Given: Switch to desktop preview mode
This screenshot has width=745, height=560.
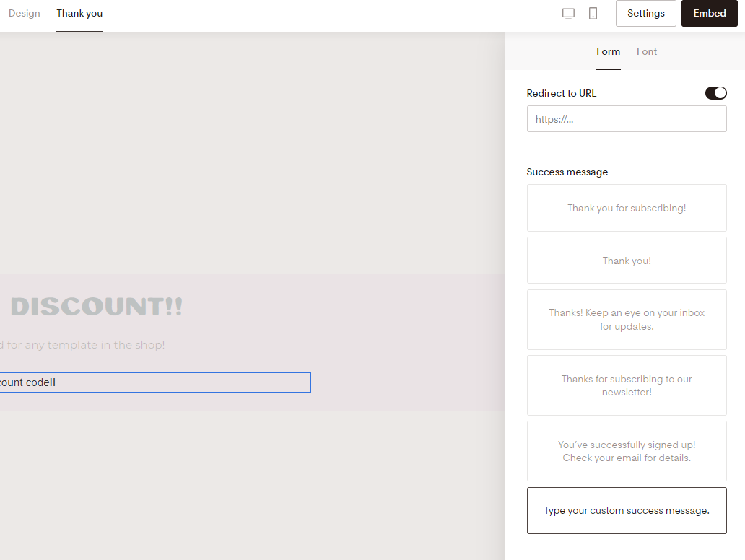Looking at the screenshot, I should click(568, 13).
